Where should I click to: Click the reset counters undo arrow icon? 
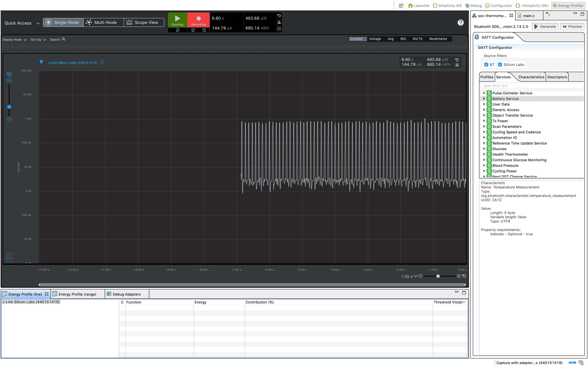click(279, 16)
